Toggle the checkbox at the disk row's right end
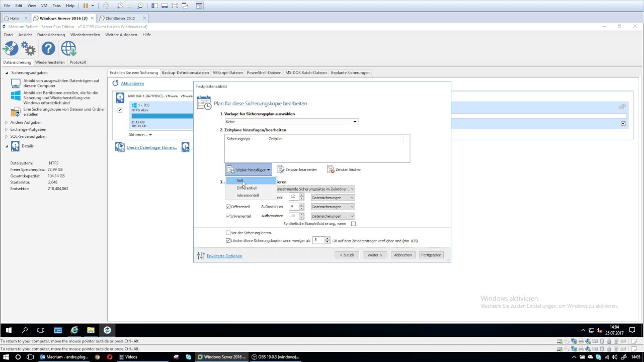This screenshot has height=362, width=644. [623, 123]
